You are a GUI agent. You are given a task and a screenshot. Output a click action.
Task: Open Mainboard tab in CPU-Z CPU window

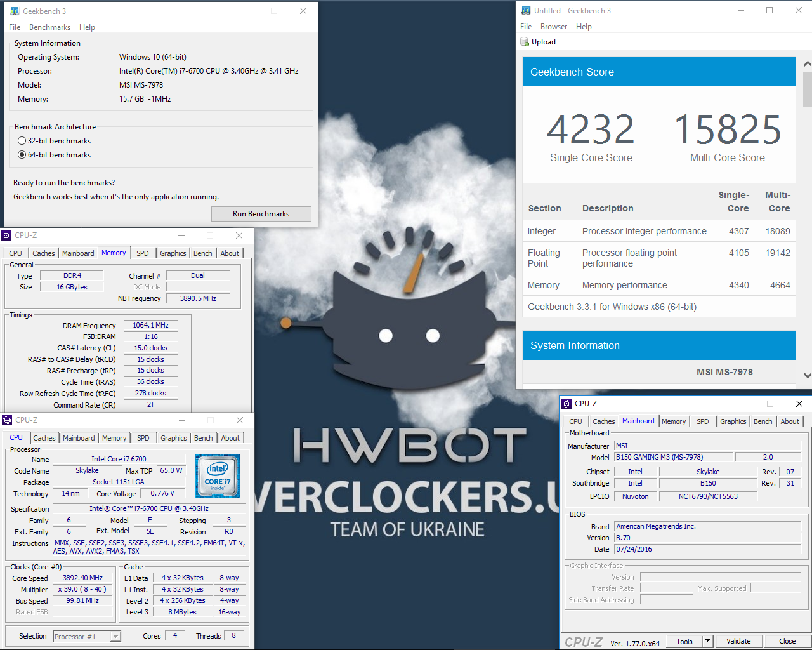click(79, 438)
